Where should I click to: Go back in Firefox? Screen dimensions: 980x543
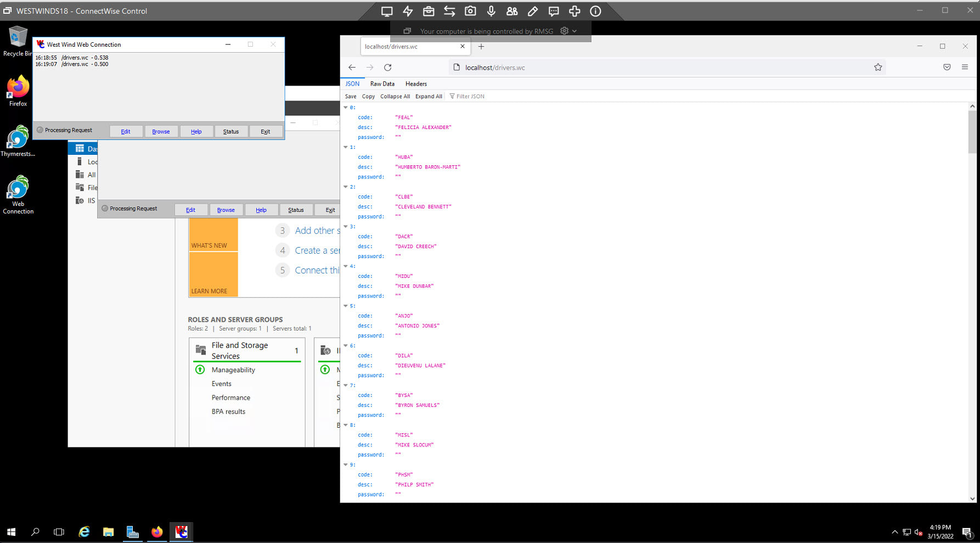coord(352,68)
